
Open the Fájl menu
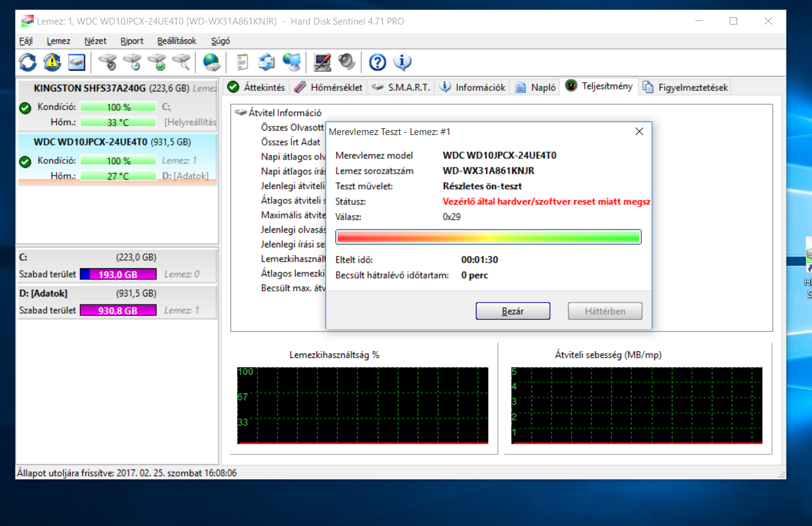26,41
